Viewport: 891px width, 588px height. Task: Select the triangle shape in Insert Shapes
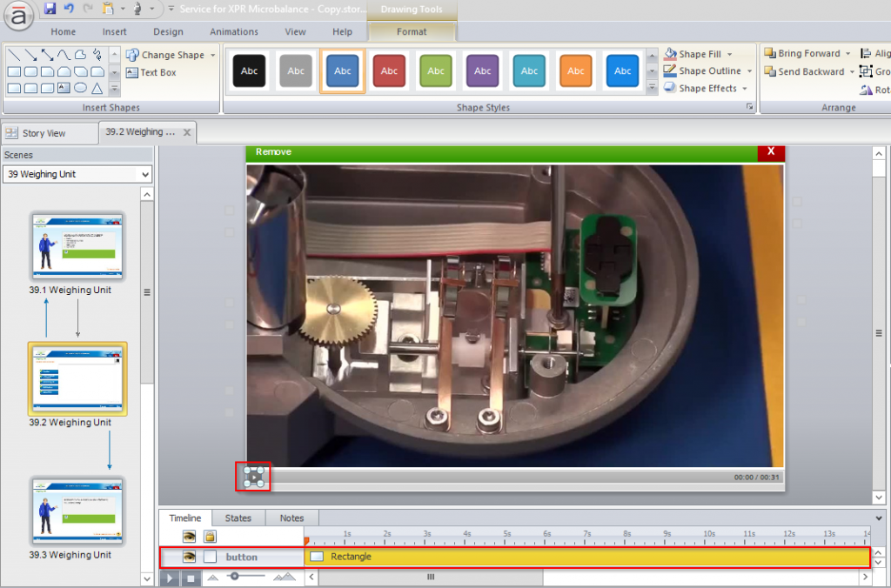pos(97,88)
